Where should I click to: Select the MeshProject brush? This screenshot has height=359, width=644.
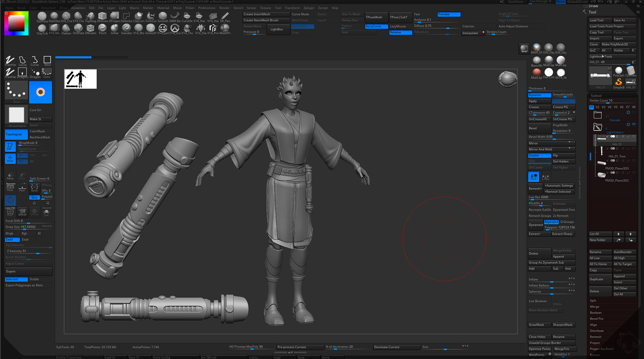tap(225, 29)
